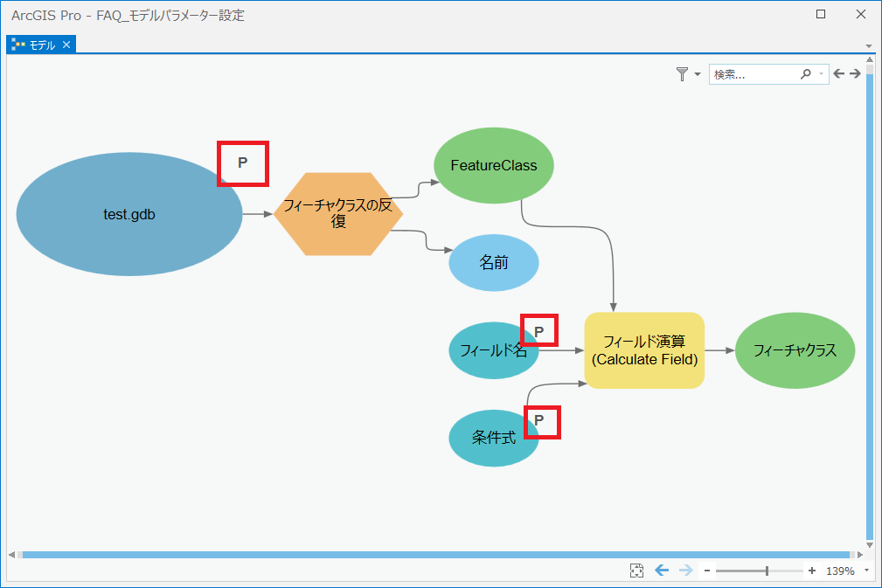The height and width of the screenshot is (588, 882).
Task: Click the horizontal scrollbar left arrow
Action: (x=12, y=555)
